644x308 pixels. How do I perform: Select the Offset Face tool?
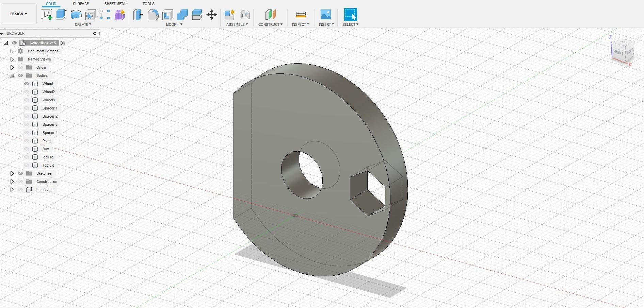(x=197, y=15)
